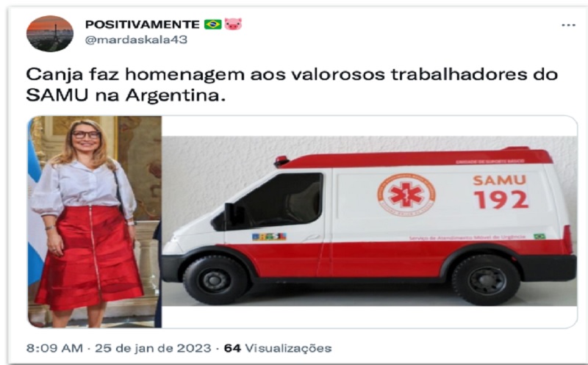The width and height of the screenshot is (588, 365).
Task: Open the photo of woman in red skirt
Action: 95,222
